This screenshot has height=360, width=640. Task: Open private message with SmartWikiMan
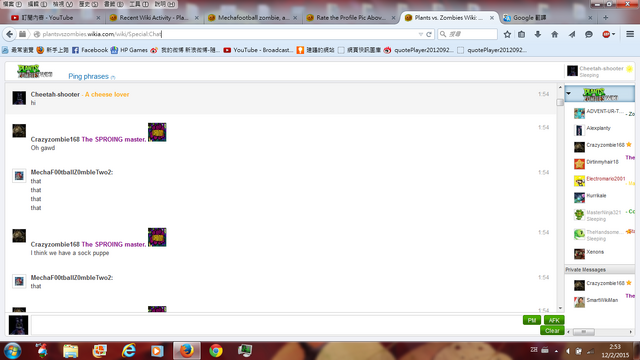tap(602, 300)
